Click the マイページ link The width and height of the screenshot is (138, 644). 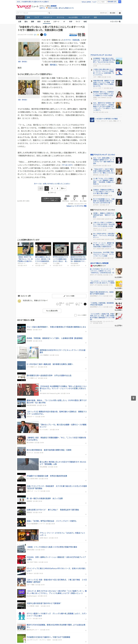103,13
